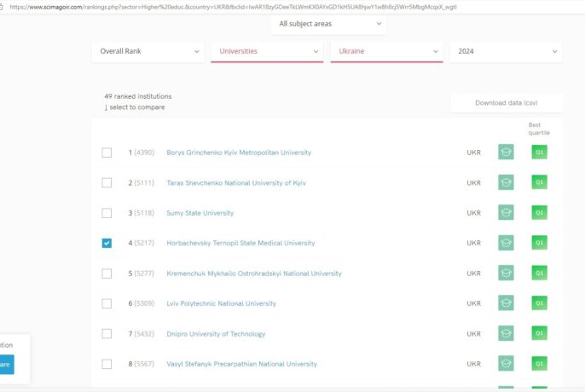Open the 2024 year selector

click(506, 51)
